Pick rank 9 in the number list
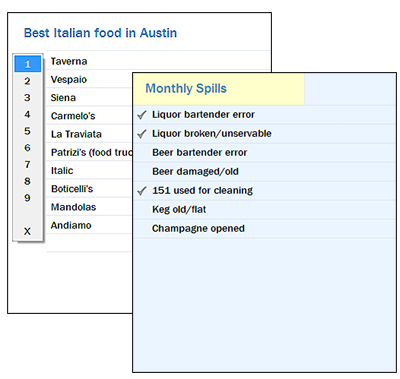Viewport: 400px width, 379px height. click(28, 198)
